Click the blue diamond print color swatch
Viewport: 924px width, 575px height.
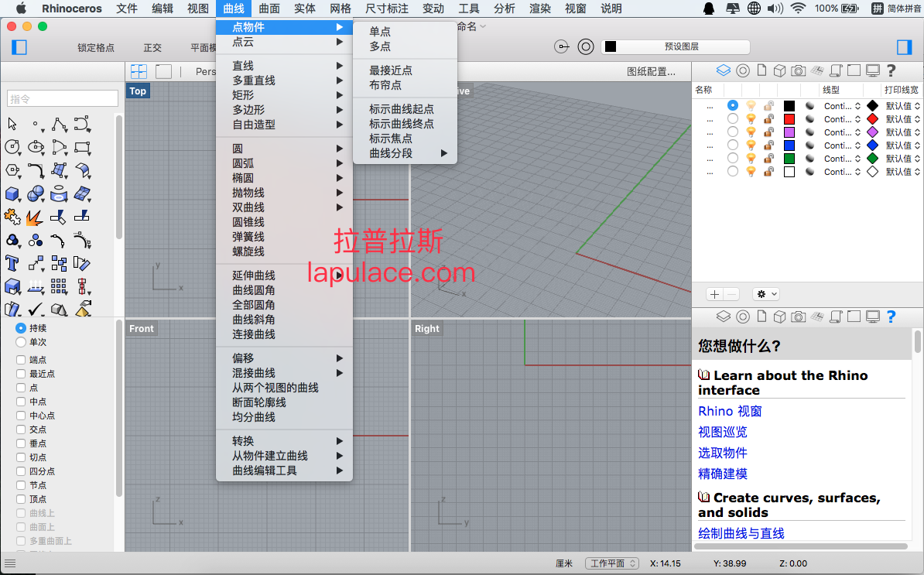(873, 145)
